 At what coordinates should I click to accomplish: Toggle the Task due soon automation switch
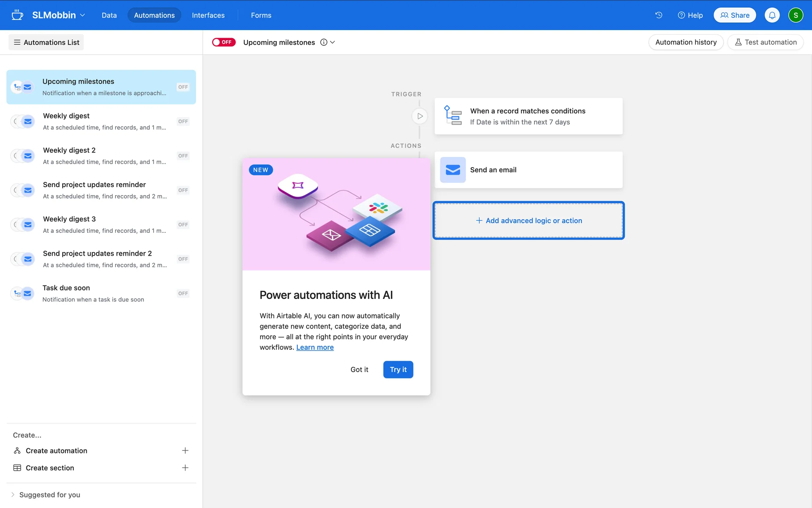[183, 293]
